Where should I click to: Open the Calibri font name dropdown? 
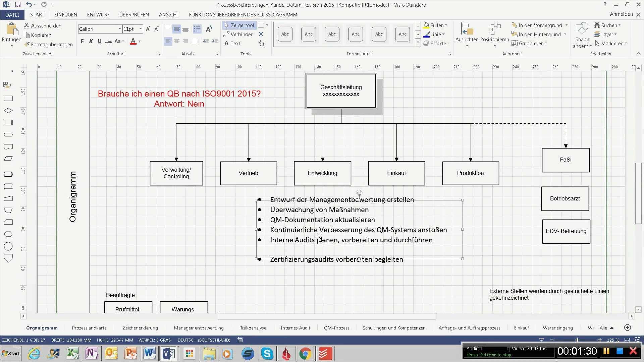(119, 29)
